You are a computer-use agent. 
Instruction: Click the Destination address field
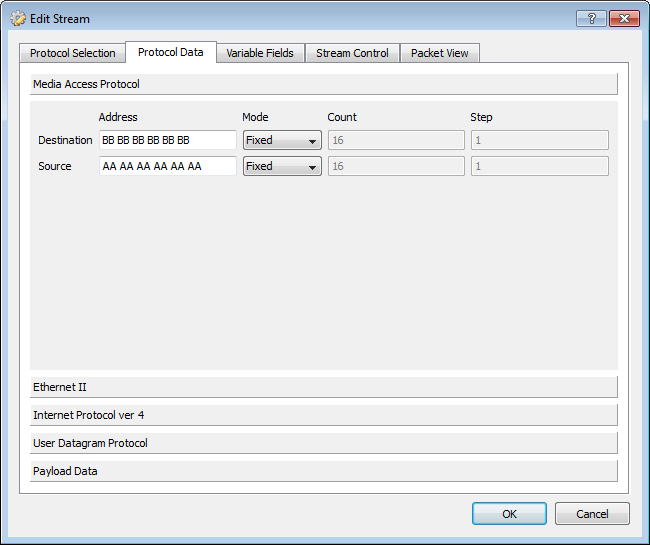pos(168,140)
